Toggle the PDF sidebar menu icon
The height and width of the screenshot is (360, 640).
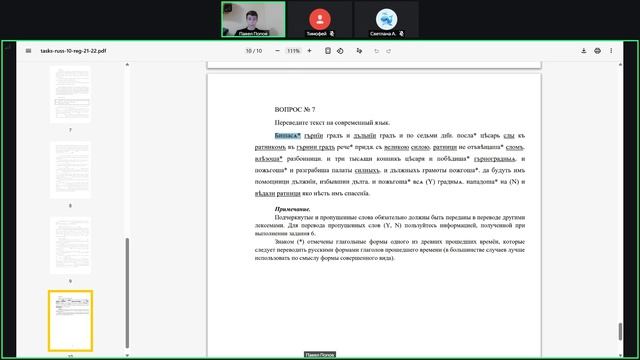coord(28,51)
